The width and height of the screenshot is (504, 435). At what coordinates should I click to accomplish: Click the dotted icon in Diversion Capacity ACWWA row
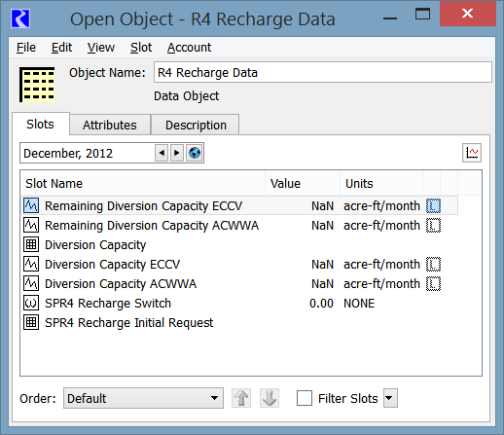pyautogui.click(x=433, y=283)
